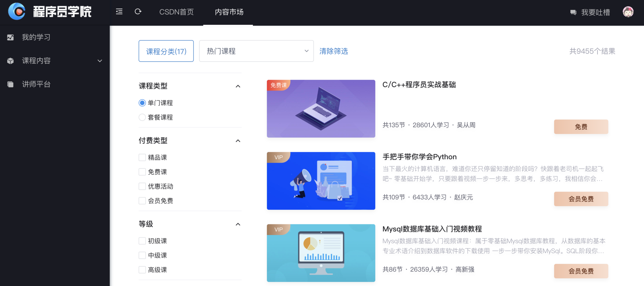
Task: Switch to the 内容市场 tab
Action: tap(229, 12)
